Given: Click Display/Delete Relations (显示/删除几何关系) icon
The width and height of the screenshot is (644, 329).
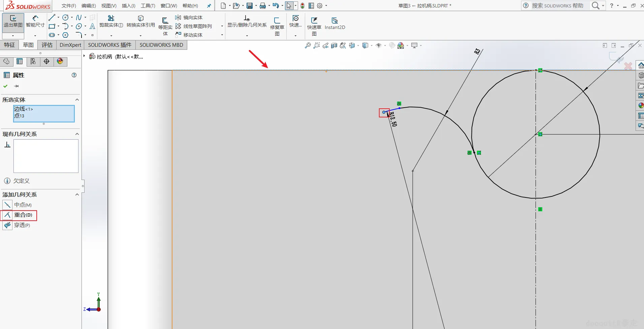Looking at the screenshot, I should 247,21.
